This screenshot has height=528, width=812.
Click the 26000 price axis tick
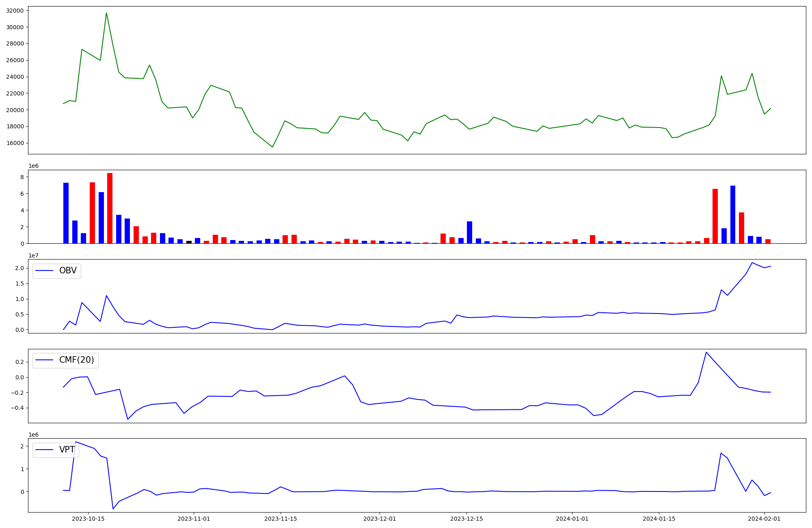pyautogui.click(x=15, y=61)
